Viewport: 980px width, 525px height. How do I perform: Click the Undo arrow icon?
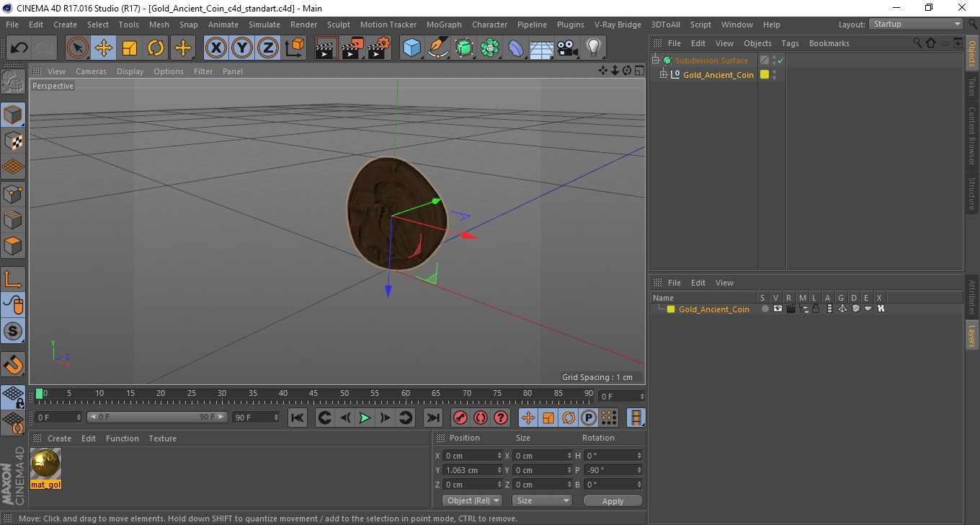coord(19,48)
